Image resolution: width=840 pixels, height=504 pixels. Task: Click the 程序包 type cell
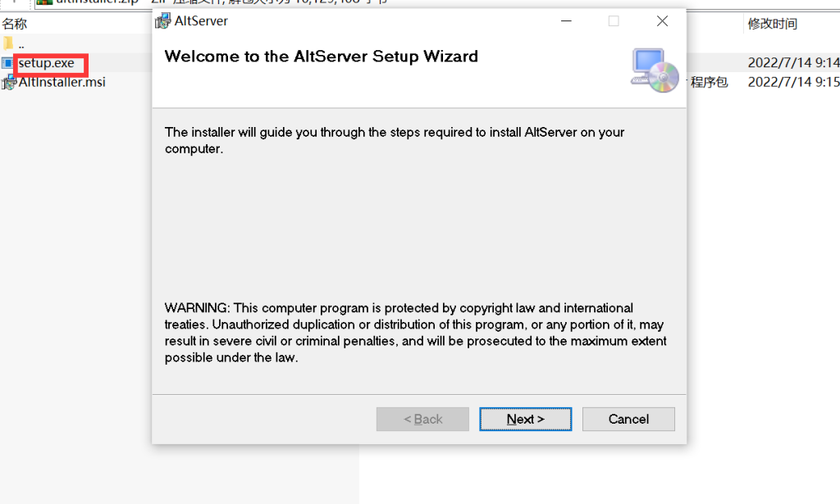[x=709, y=82]
